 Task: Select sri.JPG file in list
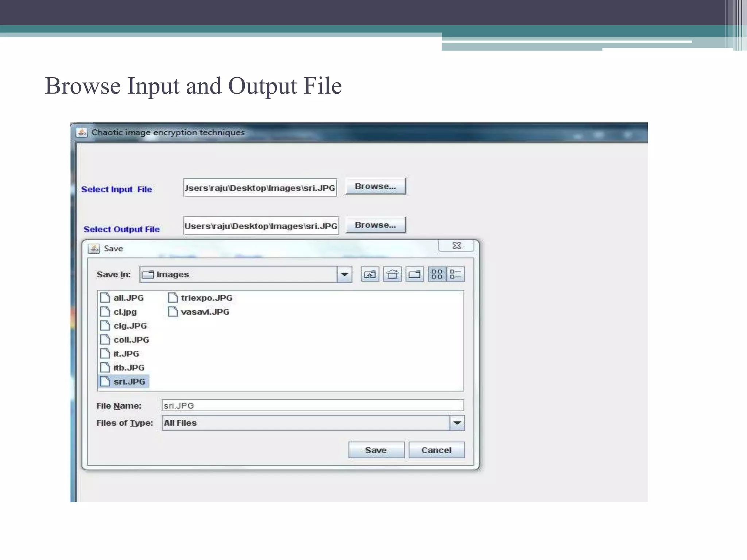[x=124, y=381]
